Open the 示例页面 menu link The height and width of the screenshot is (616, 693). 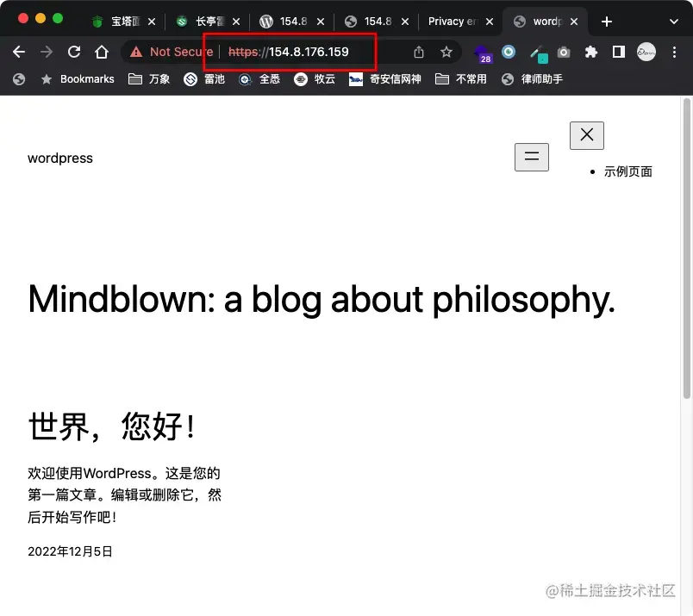[x=628, y=171]
